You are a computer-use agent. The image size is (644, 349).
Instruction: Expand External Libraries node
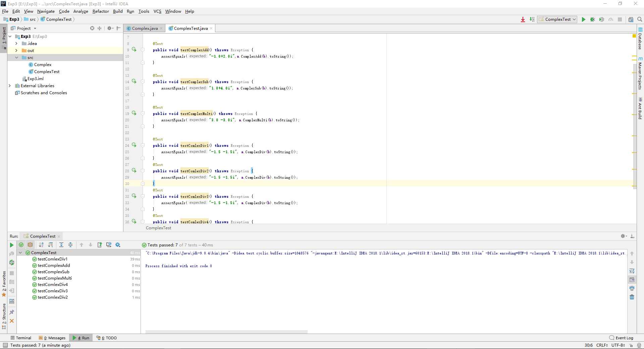[x=10, y=86]
